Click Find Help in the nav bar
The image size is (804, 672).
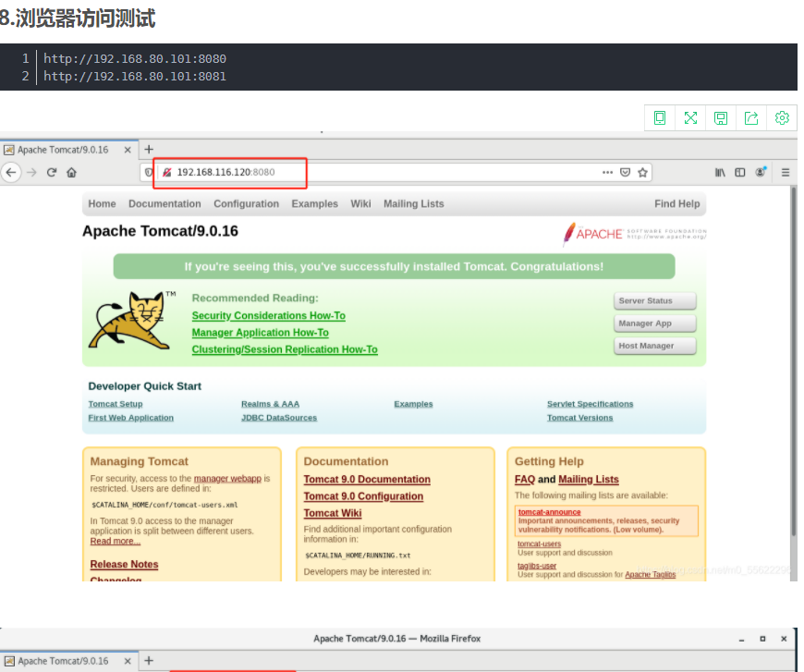[676, 203]
